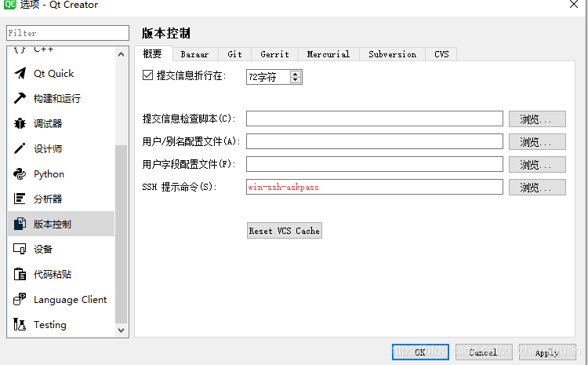Switch to the Bazaar tab
Image resolution: width=588 pixels, height=365 pixels.
click(x=194, y=54)
